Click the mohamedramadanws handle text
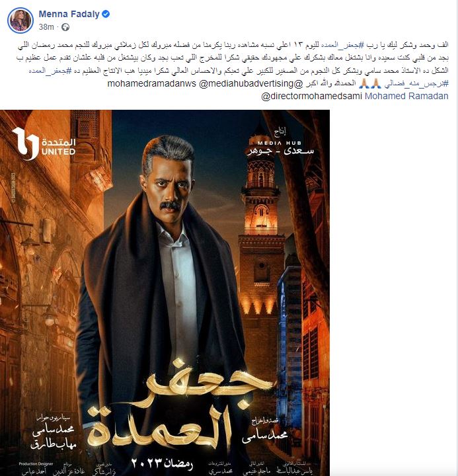Screen dimensions: 458x476 coord(152,83)
